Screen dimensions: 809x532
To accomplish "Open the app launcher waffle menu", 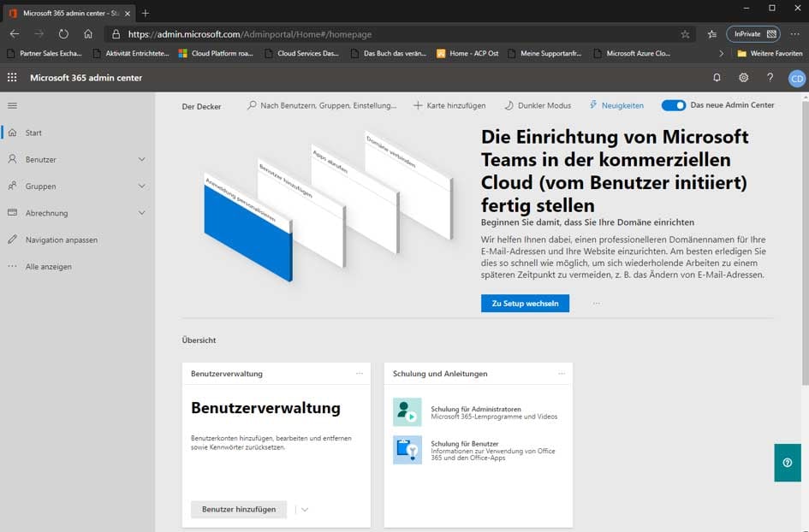I will tap(12, 77).
